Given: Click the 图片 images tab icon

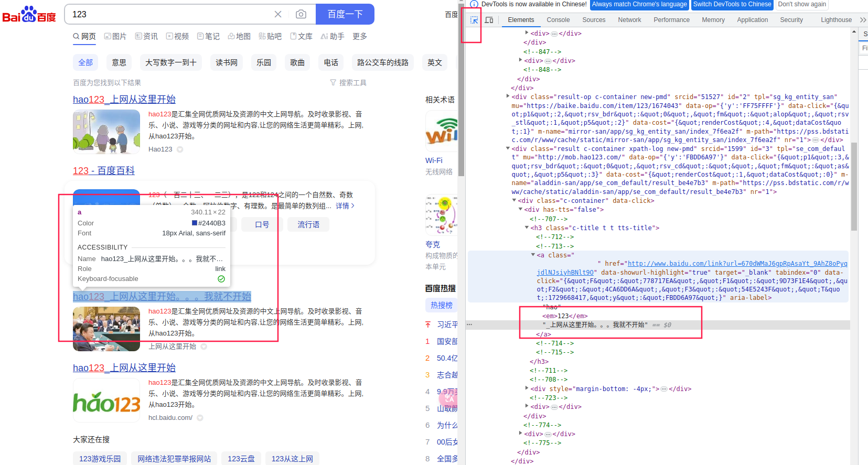Looking at the screenshot, I should click(108, 36).
